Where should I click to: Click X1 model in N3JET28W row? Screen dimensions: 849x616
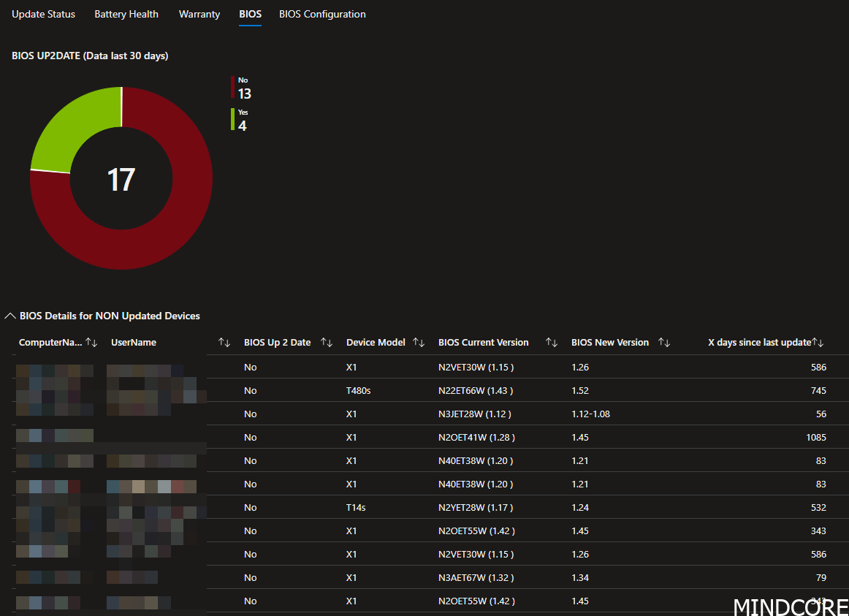click(x=351, y=414)
